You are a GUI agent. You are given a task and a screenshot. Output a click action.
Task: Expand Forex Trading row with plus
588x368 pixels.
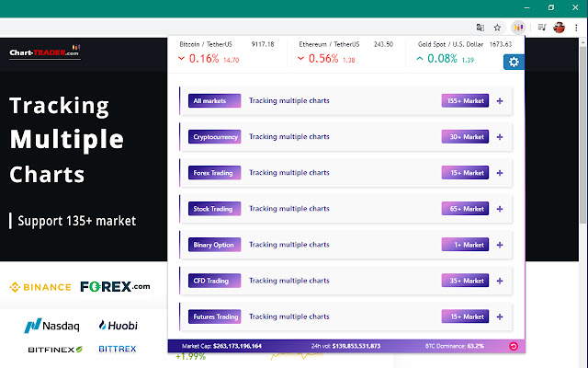[500, 173]
